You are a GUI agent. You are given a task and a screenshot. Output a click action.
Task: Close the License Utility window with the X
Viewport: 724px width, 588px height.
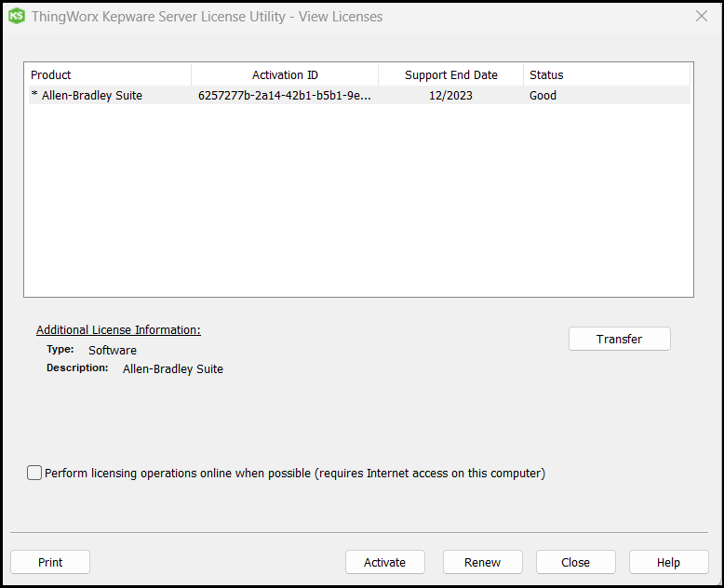tap(702, 16)
